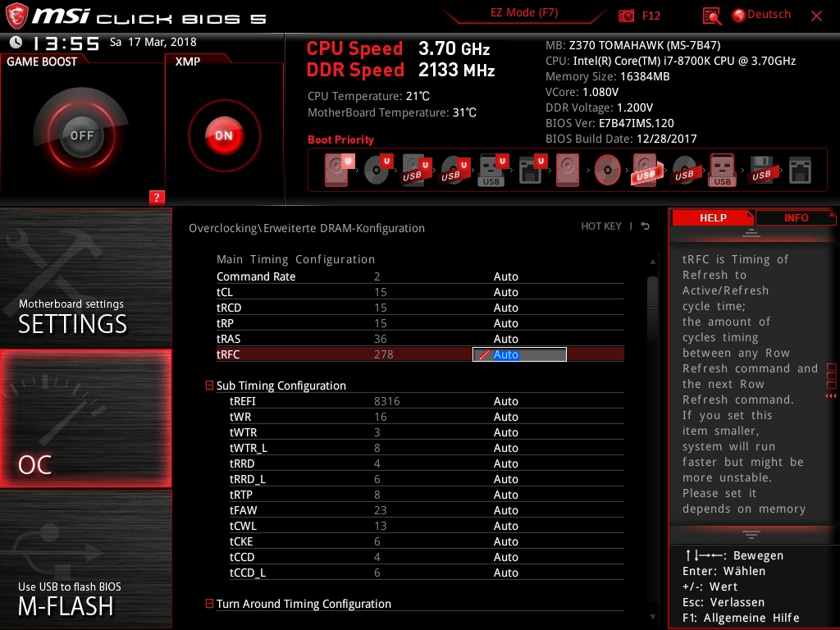Select the UEFI USB hard disk boot icon

coord(416,171)
